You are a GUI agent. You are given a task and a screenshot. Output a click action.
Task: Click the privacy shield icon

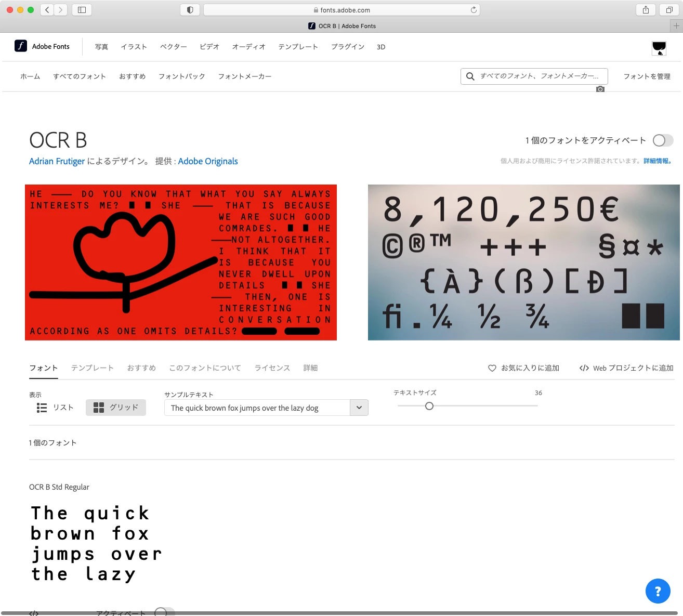click(x=190, y=10)
